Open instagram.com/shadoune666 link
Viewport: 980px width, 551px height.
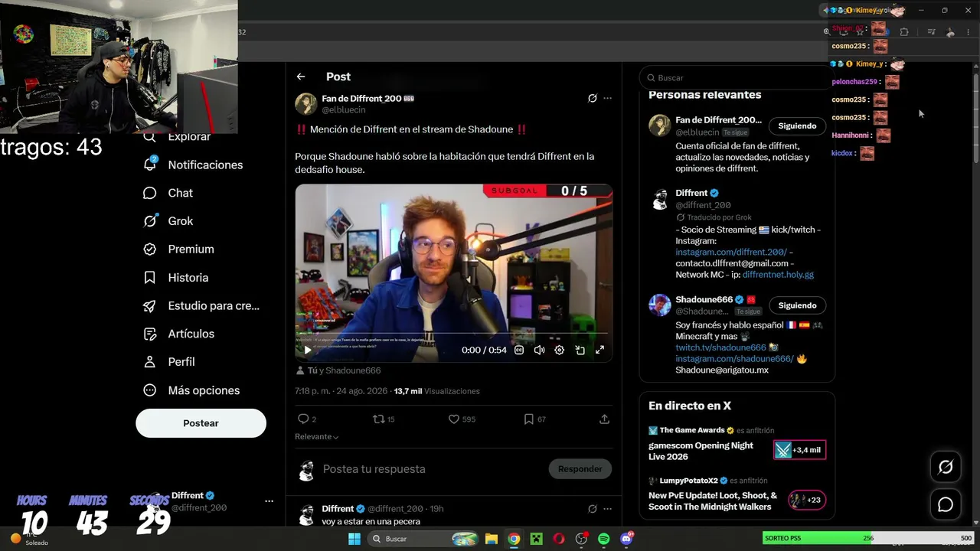[734, 359]
